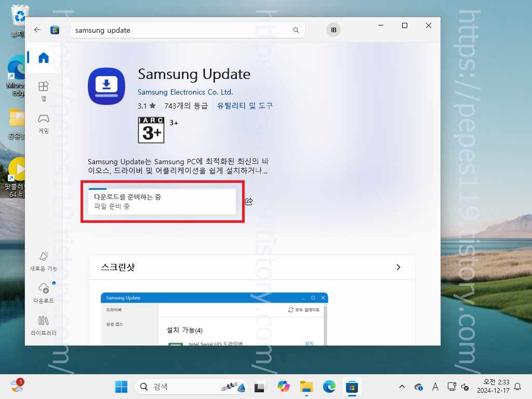
Task: Click the OneDrive cloud tray icon
Action: pos(419,387)
